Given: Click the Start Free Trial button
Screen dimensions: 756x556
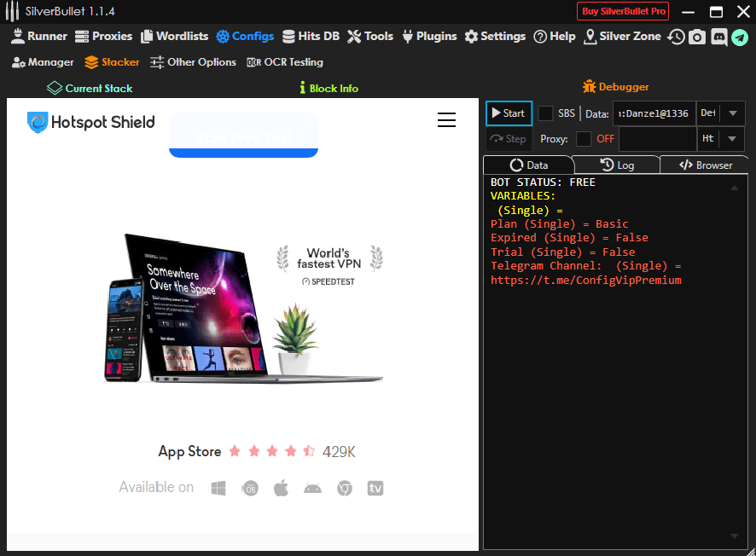Looking at the screenshot, I should [x=243, y=136].
